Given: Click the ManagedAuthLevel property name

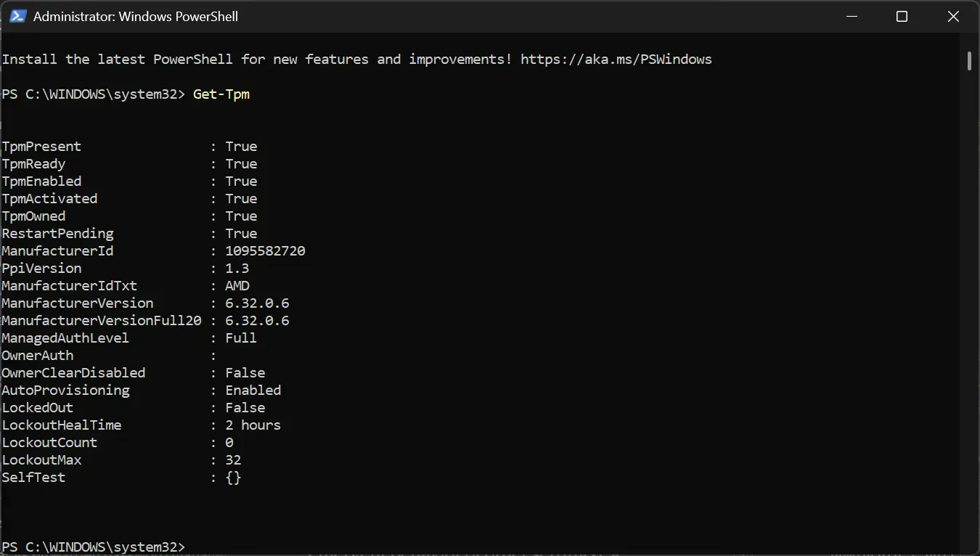Looking at the screenshot, I should click(x=65, y=338).
